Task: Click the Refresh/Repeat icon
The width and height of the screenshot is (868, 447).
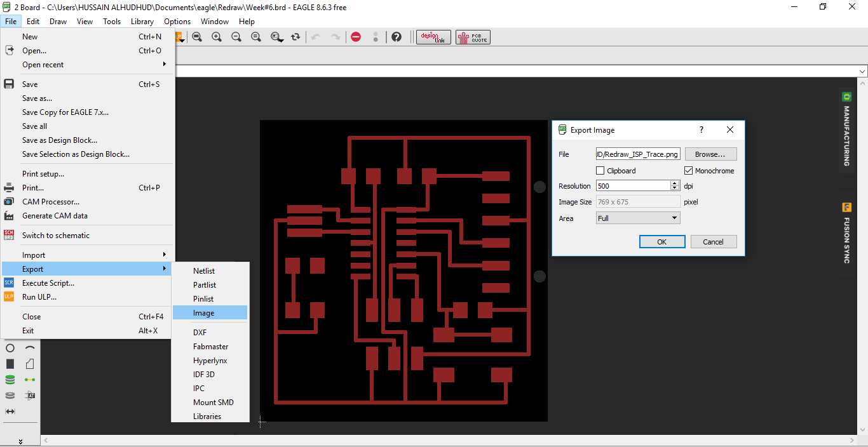Action: [x=295, y=37]
